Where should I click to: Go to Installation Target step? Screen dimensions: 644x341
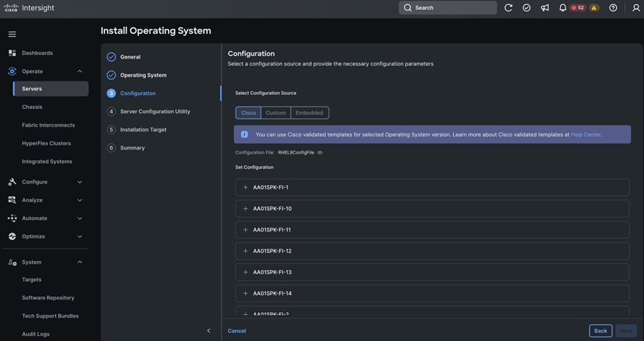pyautogui.click(x=143, y=130)
